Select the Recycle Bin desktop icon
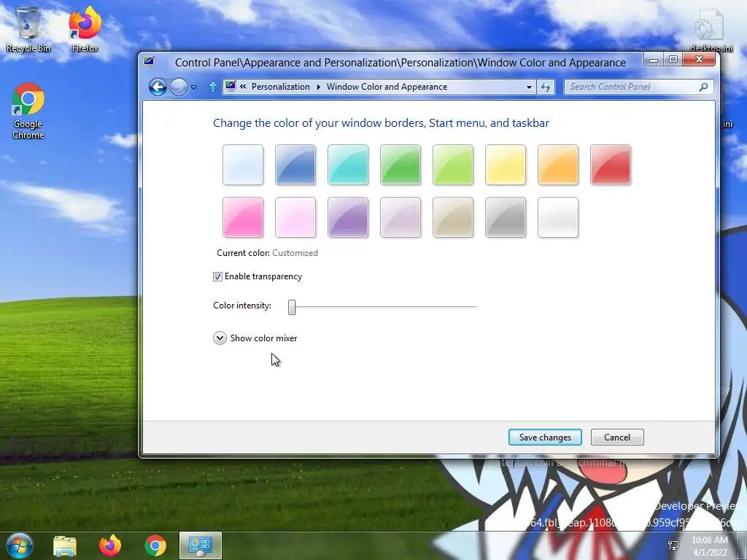Viewport: 747px width, 560px height. pos(28,29)
